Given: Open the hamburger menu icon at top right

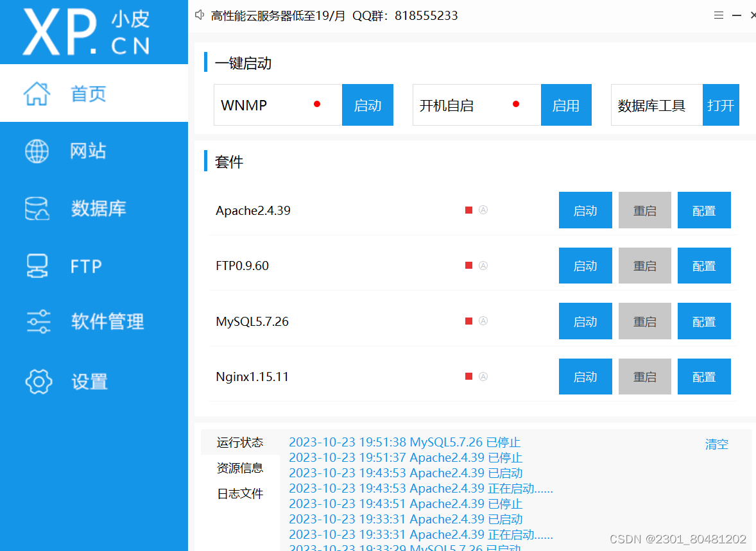Looking at the screenshot, I should pos(718,15).
